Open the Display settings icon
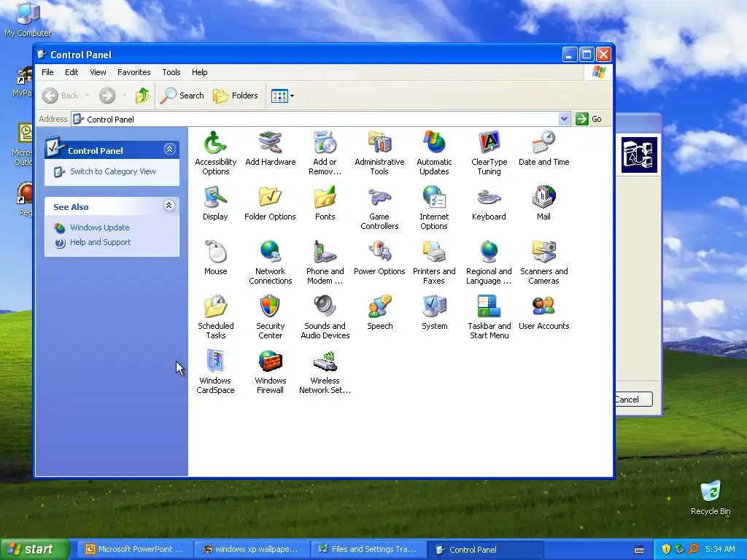Image resolution: width=747 pixels, height=560 pixels. pos(215,197)
